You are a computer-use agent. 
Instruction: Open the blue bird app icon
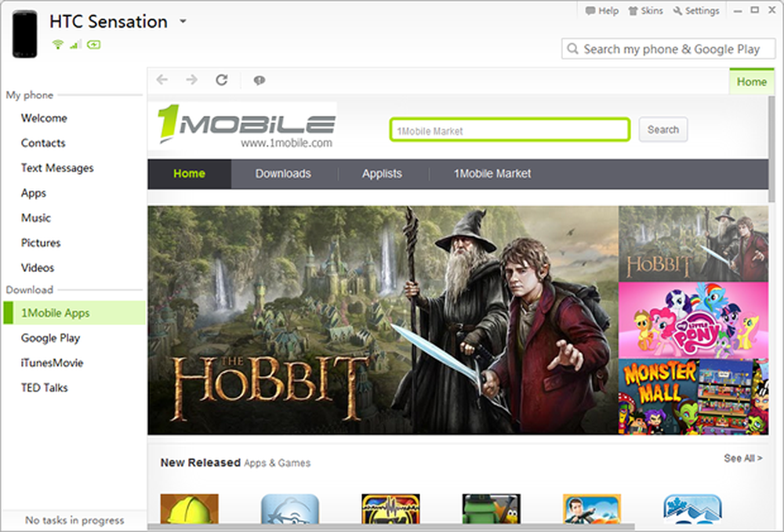pos(290,508)
